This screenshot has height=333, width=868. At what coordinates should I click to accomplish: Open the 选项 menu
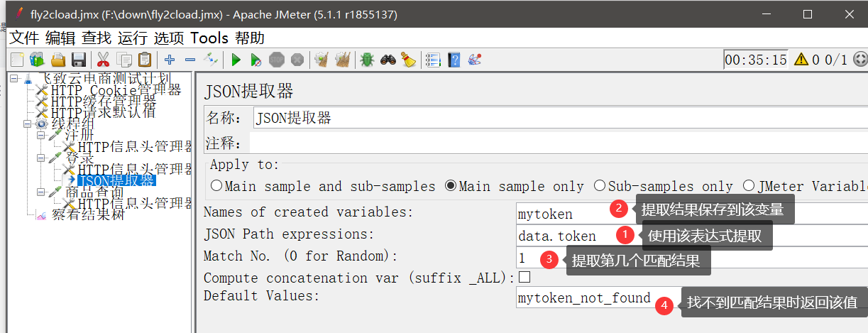169,38
